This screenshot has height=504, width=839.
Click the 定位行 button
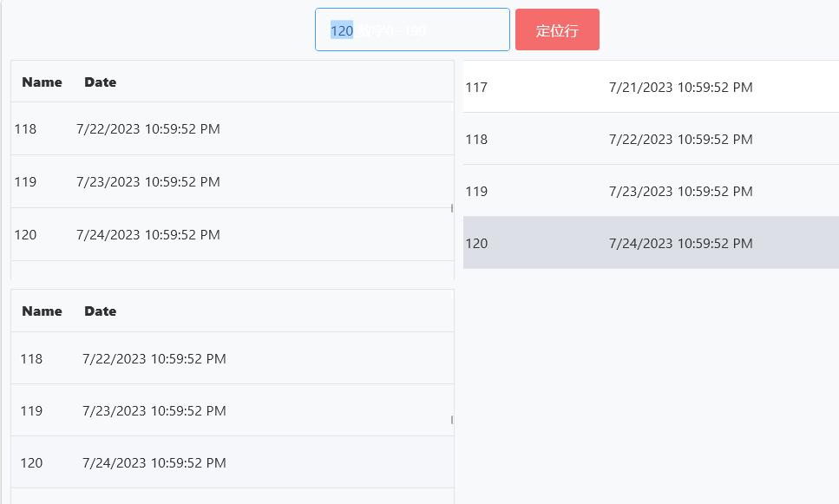click(557, 30)
